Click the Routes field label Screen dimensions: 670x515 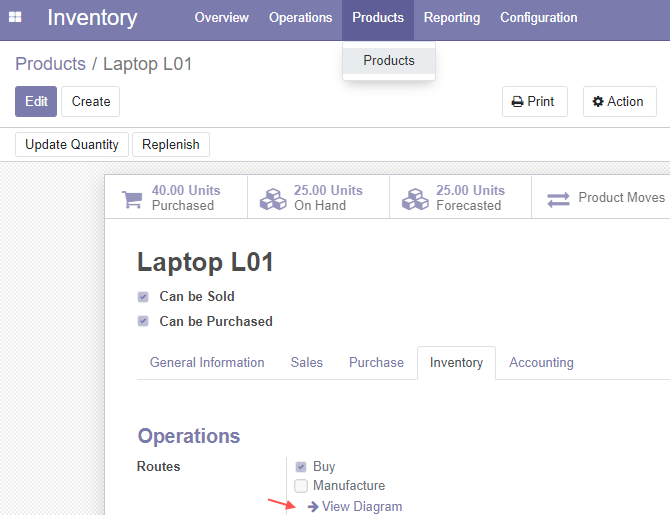tap(159, 466)
